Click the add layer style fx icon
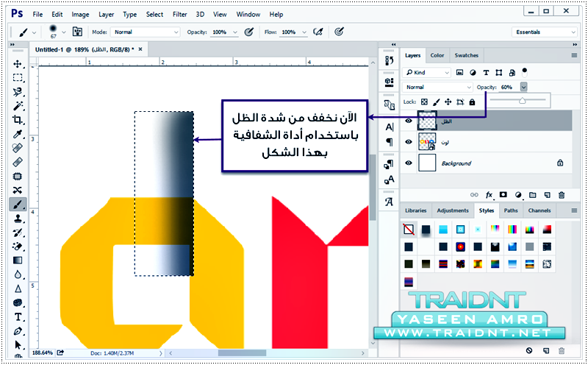 [x=489, y=195]
